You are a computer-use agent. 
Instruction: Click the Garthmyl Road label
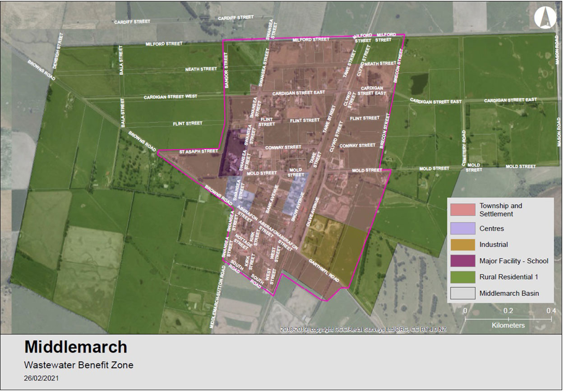coord(324,269)
